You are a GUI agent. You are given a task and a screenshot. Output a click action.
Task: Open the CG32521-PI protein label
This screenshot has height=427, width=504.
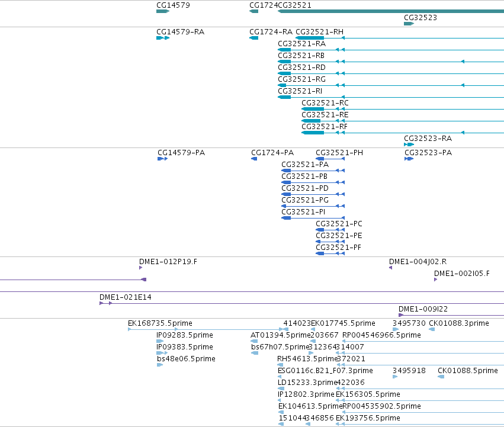point(303,212)
